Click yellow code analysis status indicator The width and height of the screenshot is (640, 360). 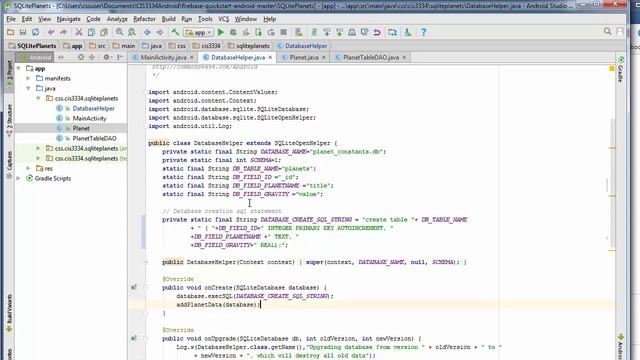pos(612,69)
